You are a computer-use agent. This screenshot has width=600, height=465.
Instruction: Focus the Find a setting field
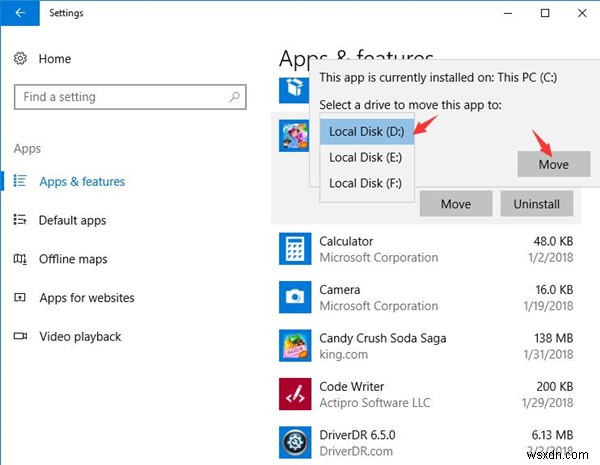(130, 97)
